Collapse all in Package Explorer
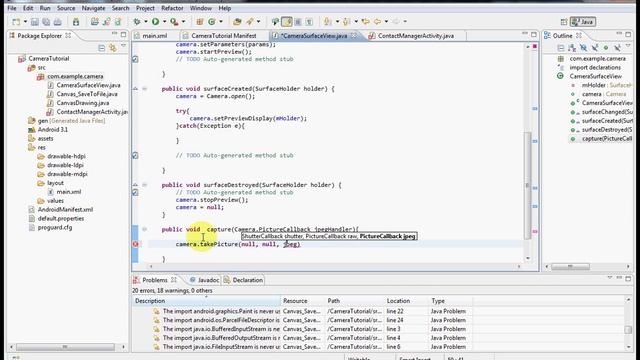640x360 pixels. tap(102, 48)
